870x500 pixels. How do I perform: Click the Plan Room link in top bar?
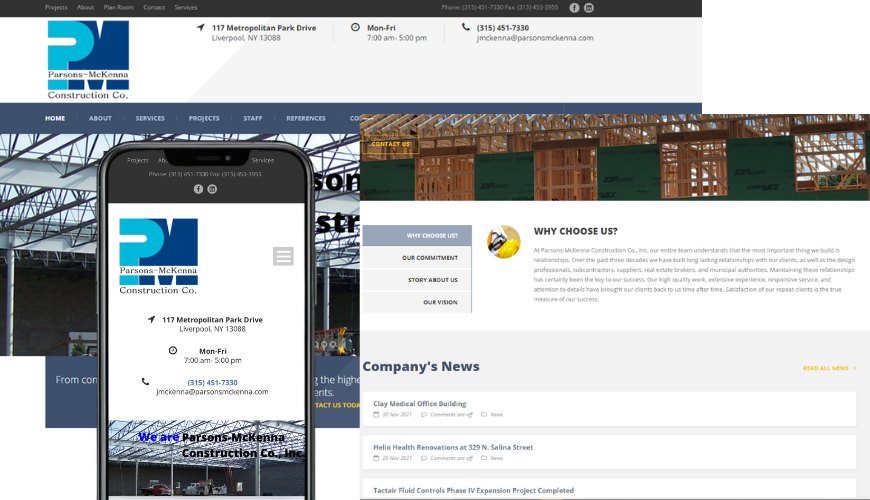pyautogui.click(x=118, y=7)
